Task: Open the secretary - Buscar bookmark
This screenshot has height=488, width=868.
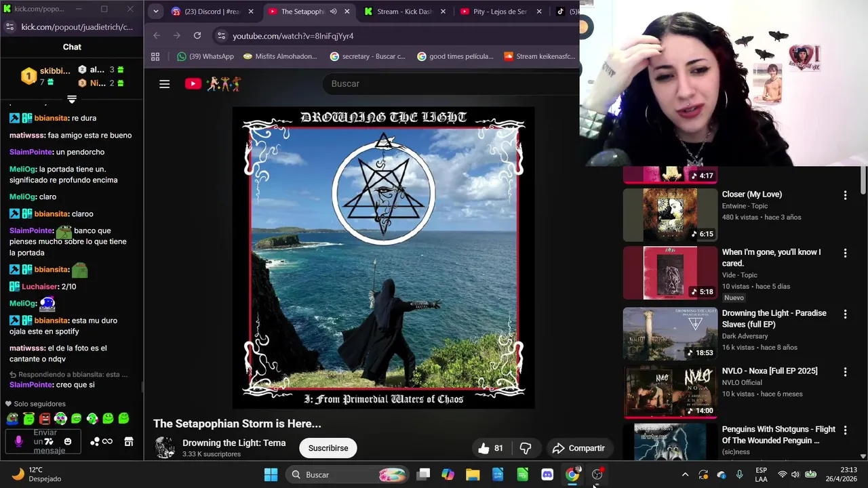Action: [x=367, y=56]
